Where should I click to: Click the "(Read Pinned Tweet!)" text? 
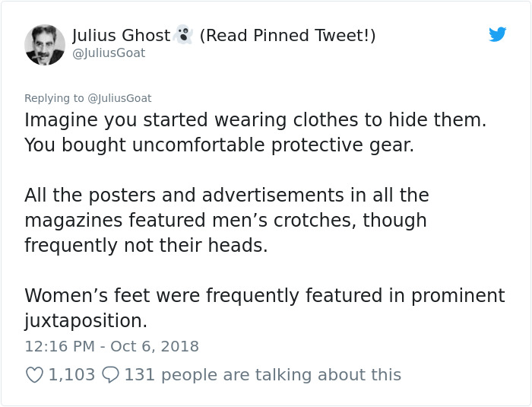click(287, 35)
